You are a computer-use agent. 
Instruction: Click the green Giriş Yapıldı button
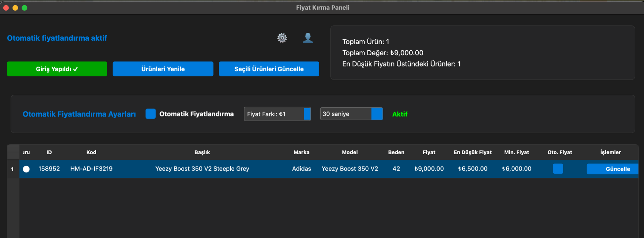[57, 69]
